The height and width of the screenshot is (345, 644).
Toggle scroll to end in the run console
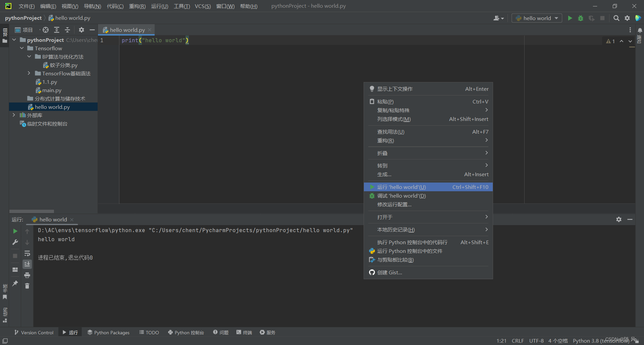[x=27, y=264]
